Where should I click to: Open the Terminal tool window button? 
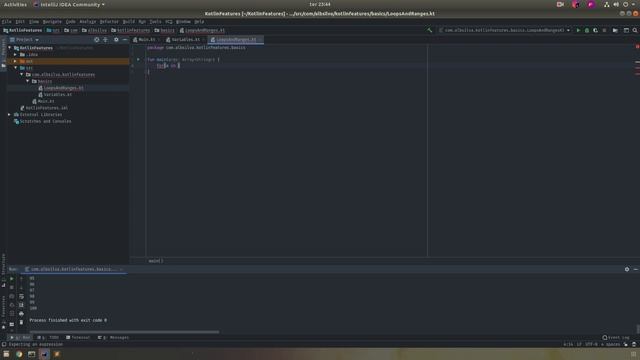(78, 338)
